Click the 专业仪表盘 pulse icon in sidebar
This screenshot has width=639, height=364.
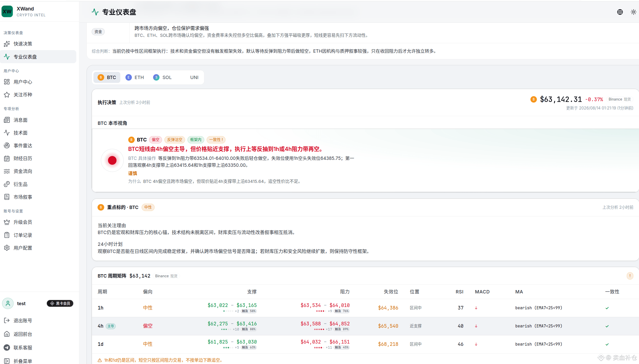(x=7, y=57)
